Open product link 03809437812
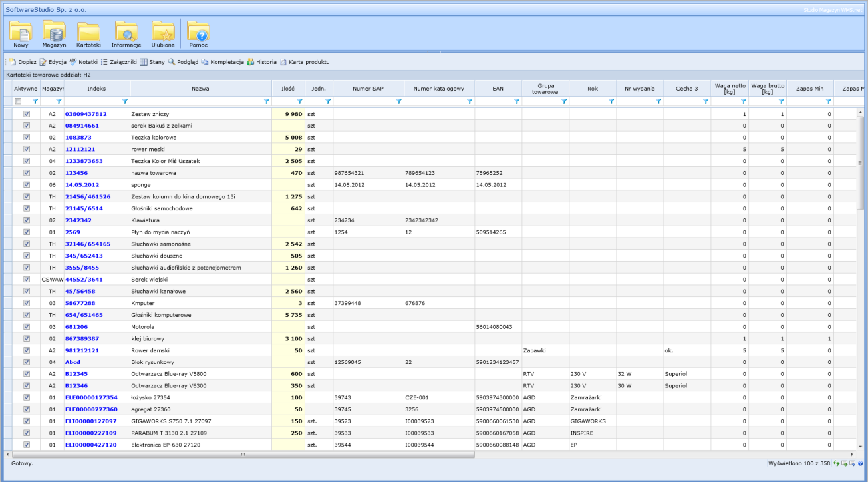The width and height of the screenshot is (868, 482). pos(86,114)
